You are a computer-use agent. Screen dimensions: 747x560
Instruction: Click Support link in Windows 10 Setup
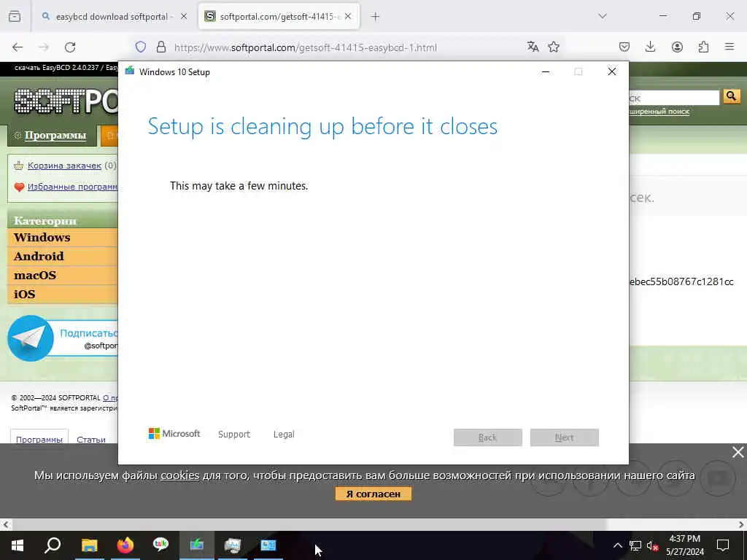[234, 434]
